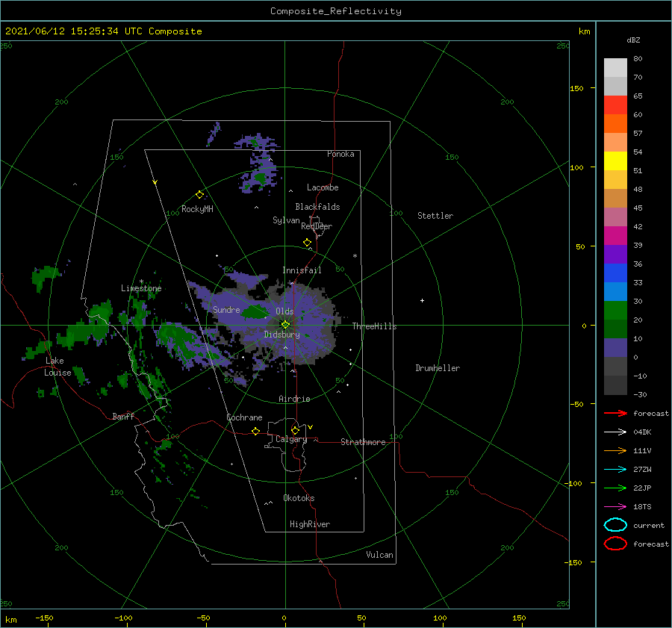Click the Airdrie city label
The image size is (672, 628).
[x=294, y=399]
